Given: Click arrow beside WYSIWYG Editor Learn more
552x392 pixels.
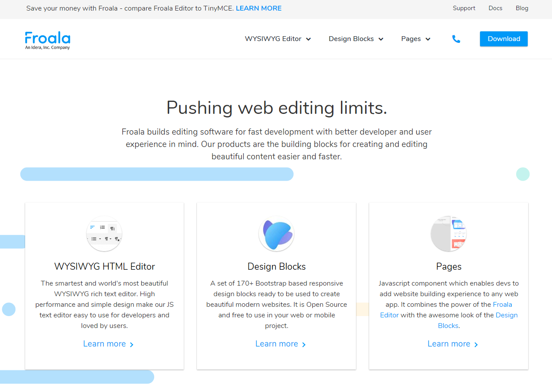Looking at the screenshot, I should [132, 345].
